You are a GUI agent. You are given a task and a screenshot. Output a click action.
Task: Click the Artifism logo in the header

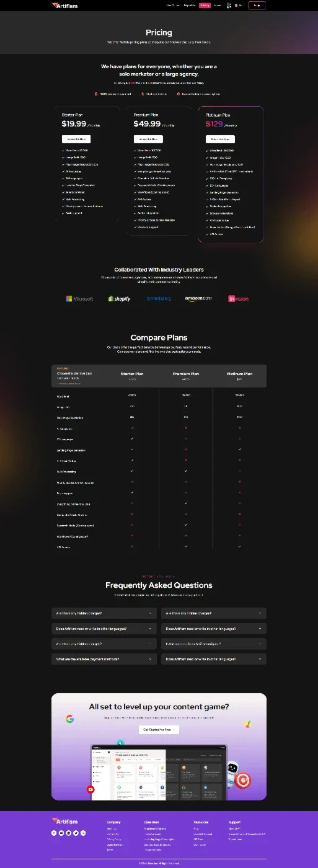click(x=64, y=5)
